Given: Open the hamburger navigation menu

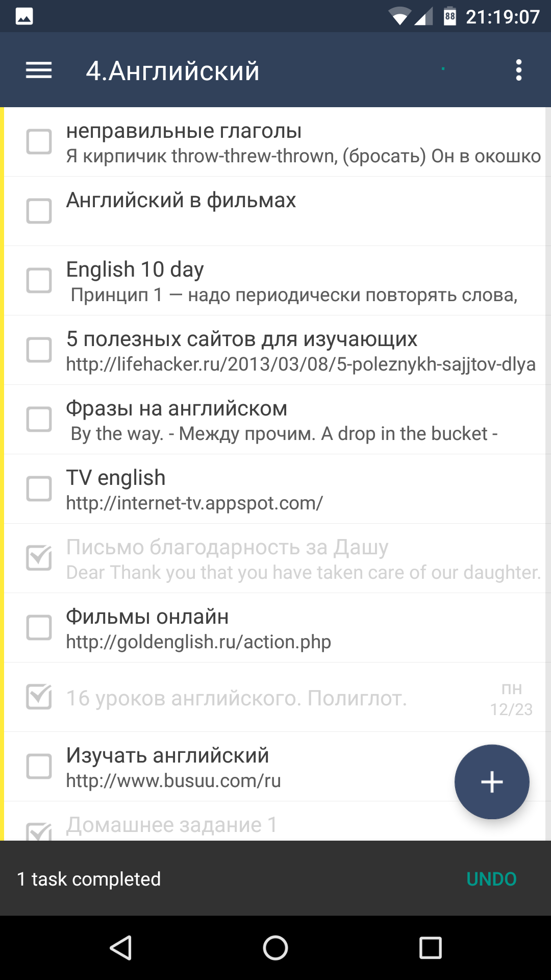Looking at the screenshot, I should click(x=39, y=70).
